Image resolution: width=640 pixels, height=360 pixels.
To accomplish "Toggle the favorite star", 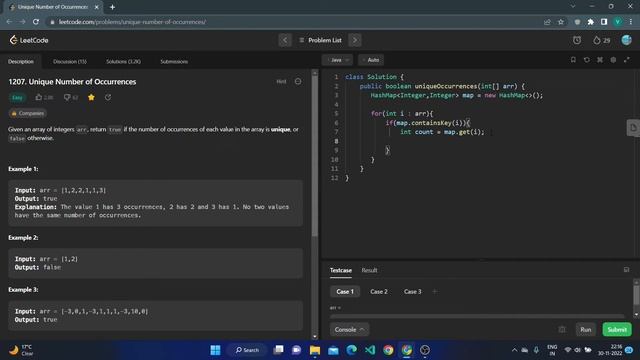I will (x=91, y=97).
